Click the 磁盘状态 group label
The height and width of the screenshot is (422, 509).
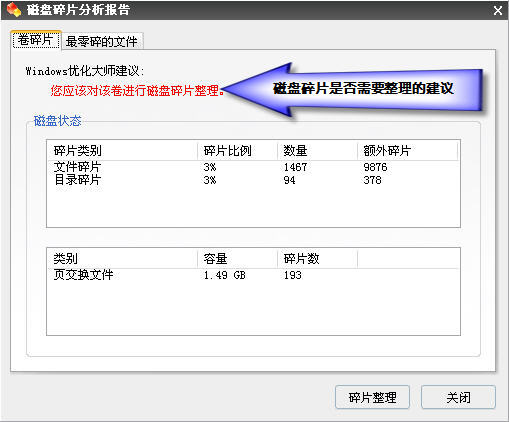[58, 121]
